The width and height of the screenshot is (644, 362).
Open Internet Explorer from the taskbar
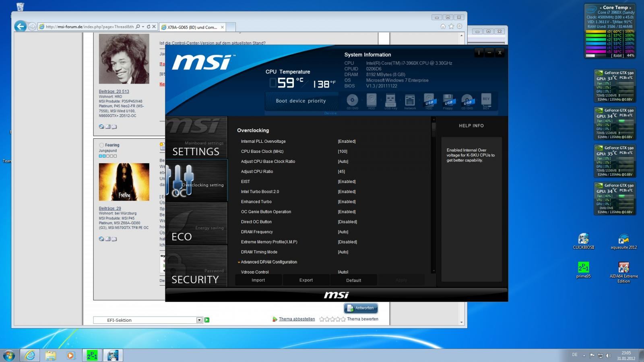click(x=30, y=355)
